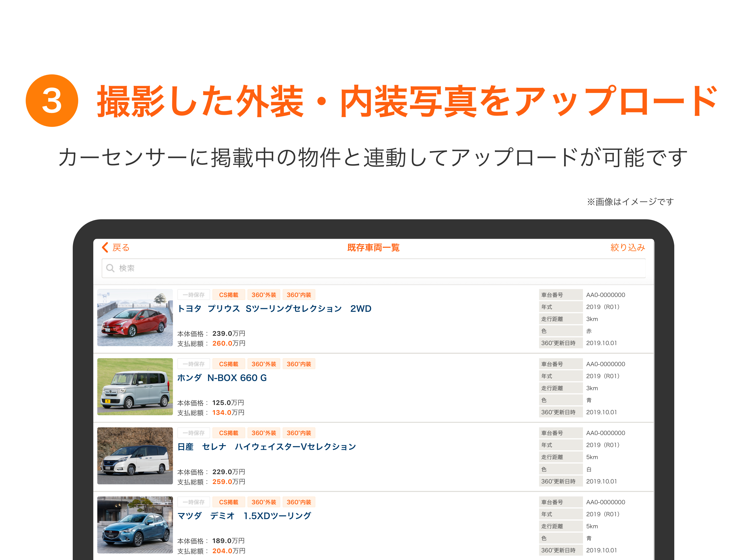
Task: Click Prius base price 239.0万円
Action: tap(229, 334)
